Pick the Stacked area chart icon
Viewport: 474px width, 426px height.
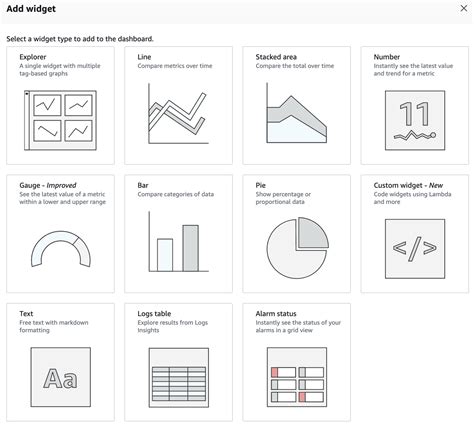(296, 113)
